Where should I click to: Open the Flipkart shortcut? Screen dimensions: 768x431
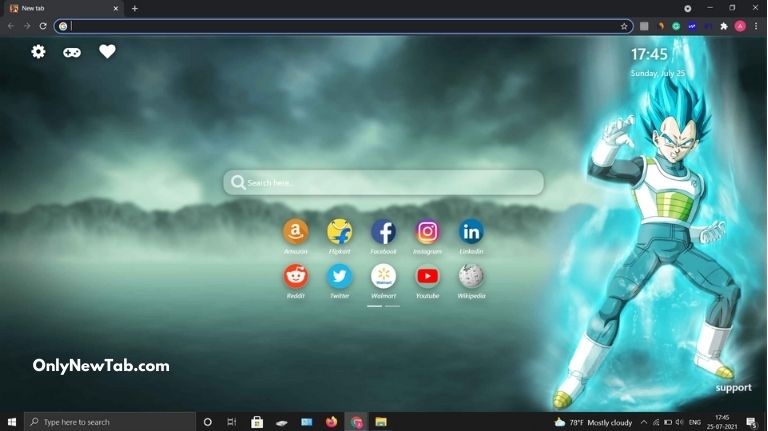pos(339,232)
